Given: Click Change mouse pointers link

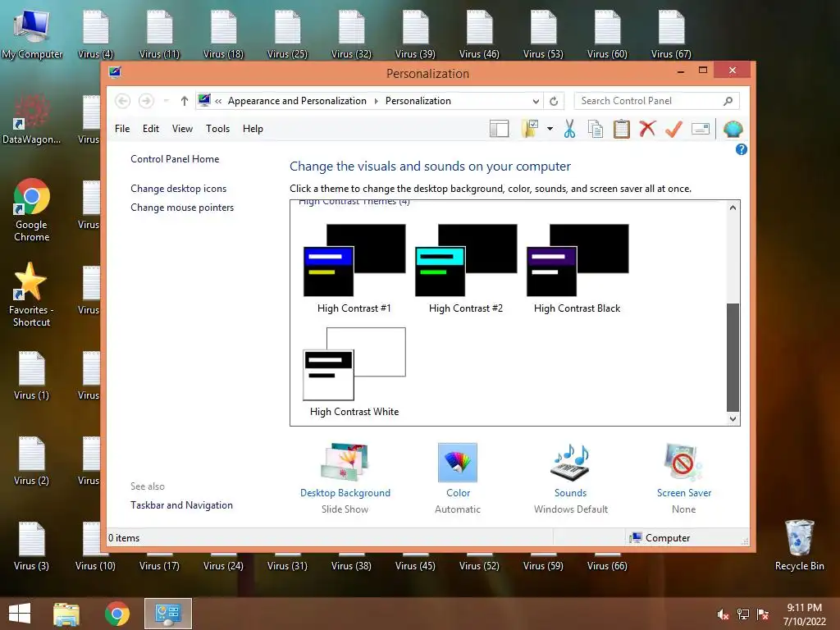Looking at the screenshot, I should click(x=182, y=208).
